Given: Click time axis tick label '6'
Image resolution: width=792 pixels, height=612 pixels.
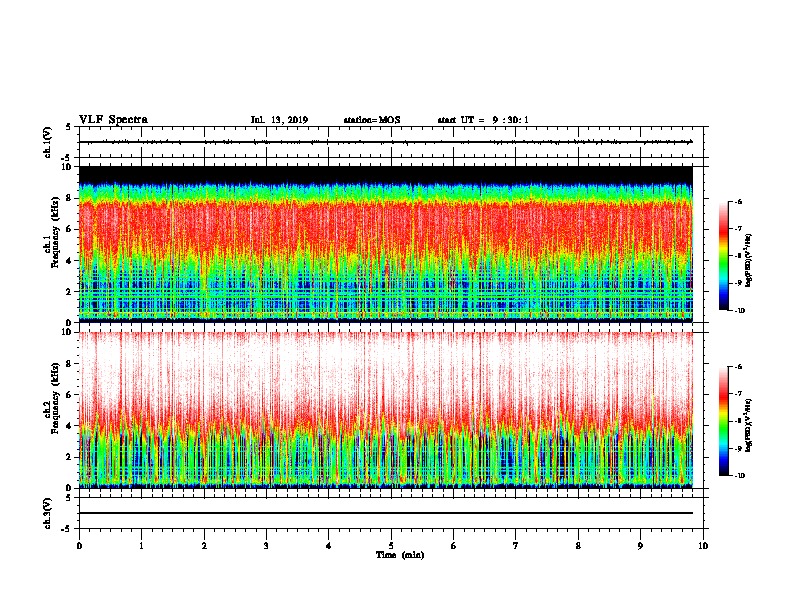Looking at the screenshot, I should (453, 546).
